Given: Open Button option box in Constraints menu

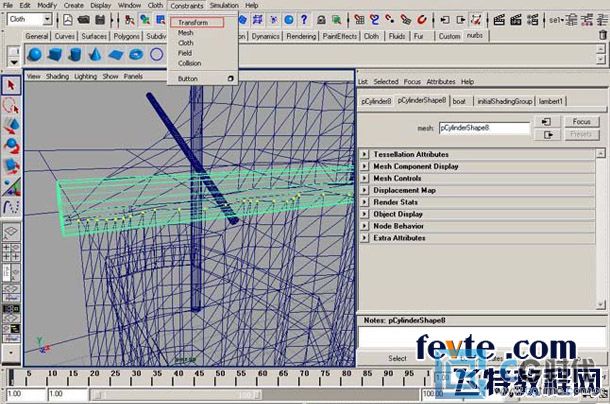Looking at the screenshot, I should pos(231,79).
